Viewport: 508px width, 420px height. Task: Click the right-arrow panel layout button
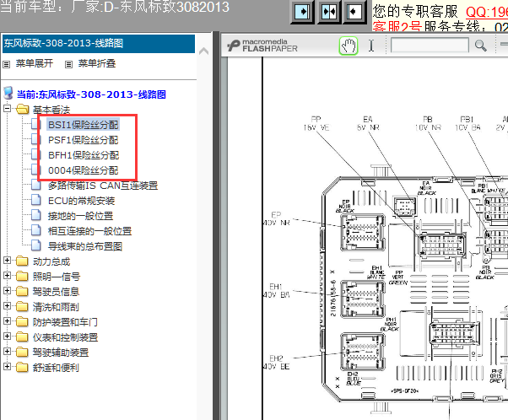(x=303, y=12)
